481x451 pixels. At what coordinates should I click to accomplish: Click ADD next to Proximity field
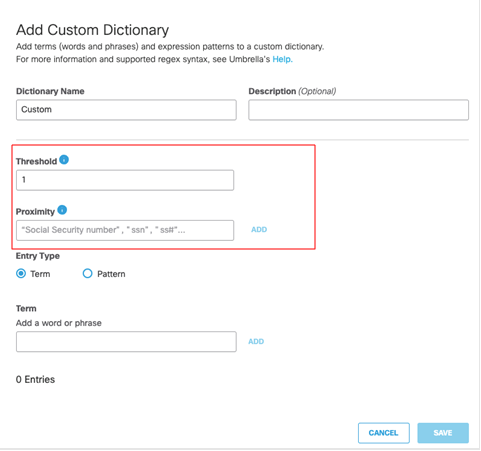pos(259,230)
